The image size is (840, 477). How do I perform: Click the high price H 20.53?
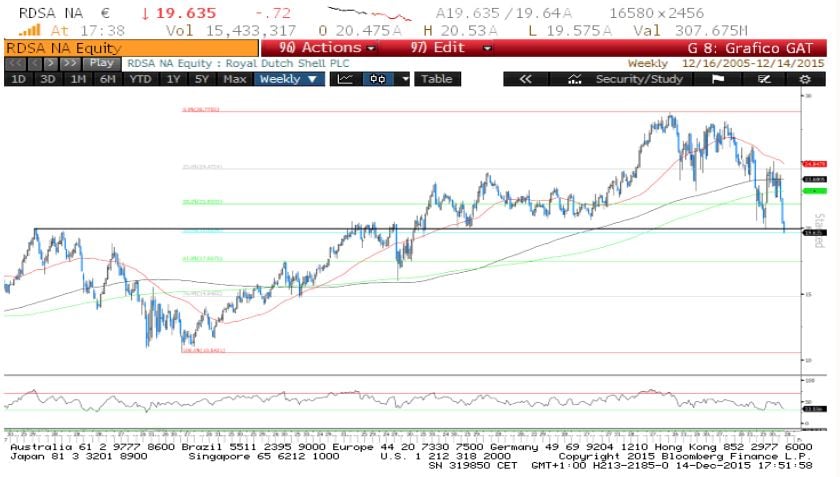click(x=460, y=31)
